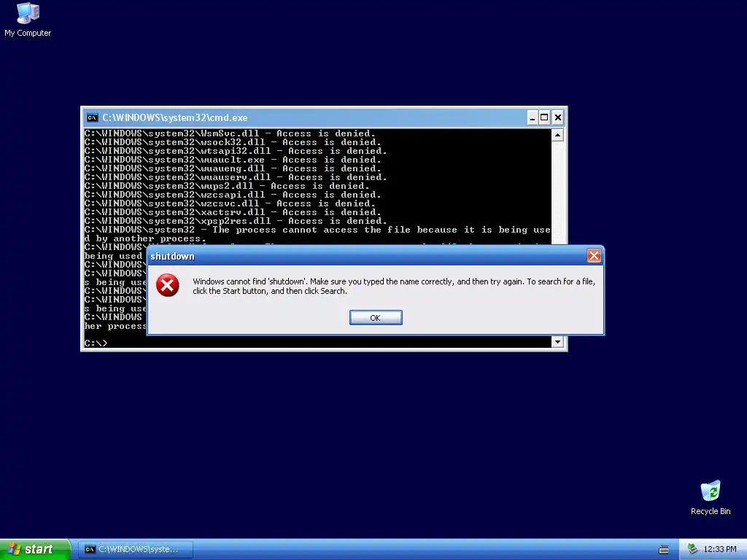Click the 'wuaueng.dll - Access is denied' line
747x560 pixels.
tap(233, 168)
